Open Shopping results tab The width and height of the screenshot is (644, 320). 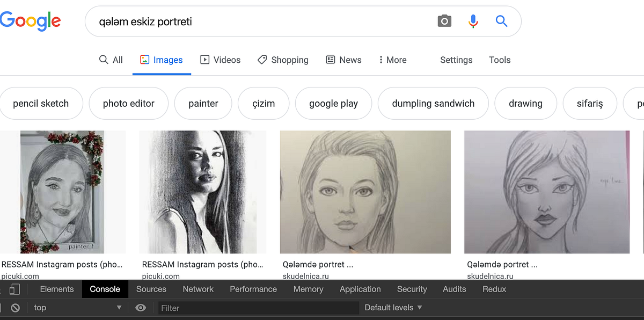pos(283,60)
